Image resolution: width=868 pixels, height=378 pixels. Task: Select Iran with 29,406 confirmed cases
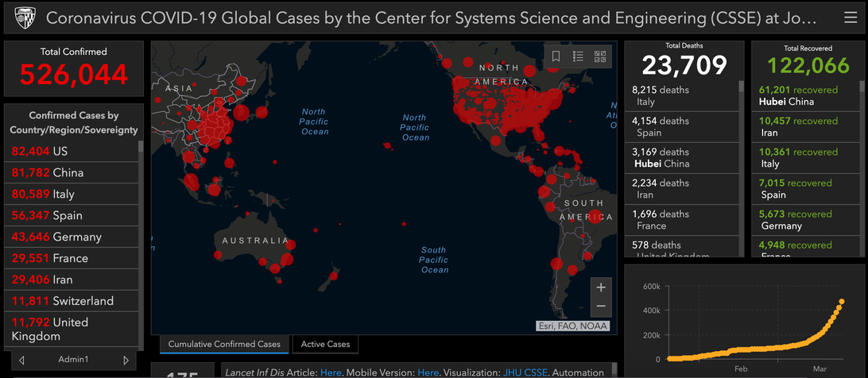click(72, 280)
